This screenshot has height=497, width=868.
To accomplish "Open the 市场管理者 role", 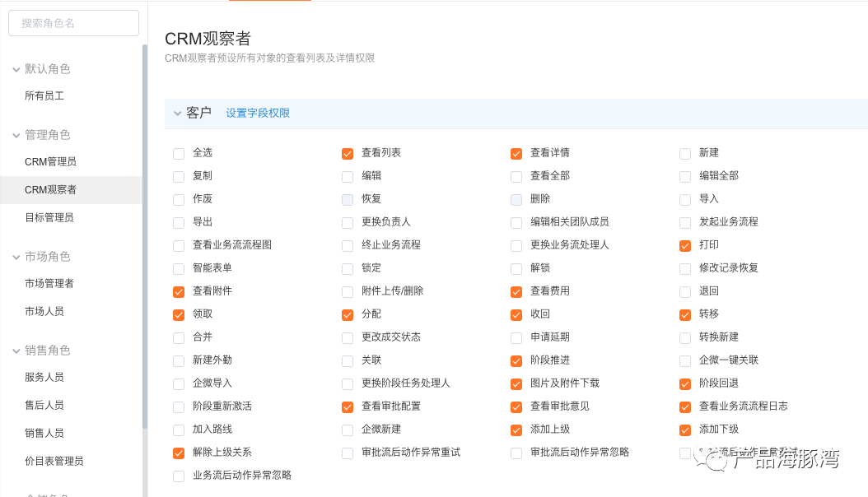I will click(71, 284).
